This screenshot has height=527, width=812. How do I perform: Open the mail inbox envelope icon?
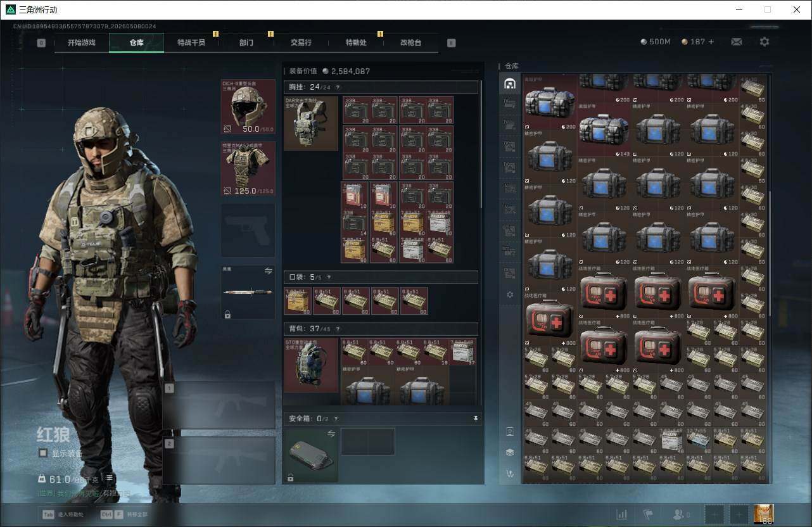pos(736,42)
